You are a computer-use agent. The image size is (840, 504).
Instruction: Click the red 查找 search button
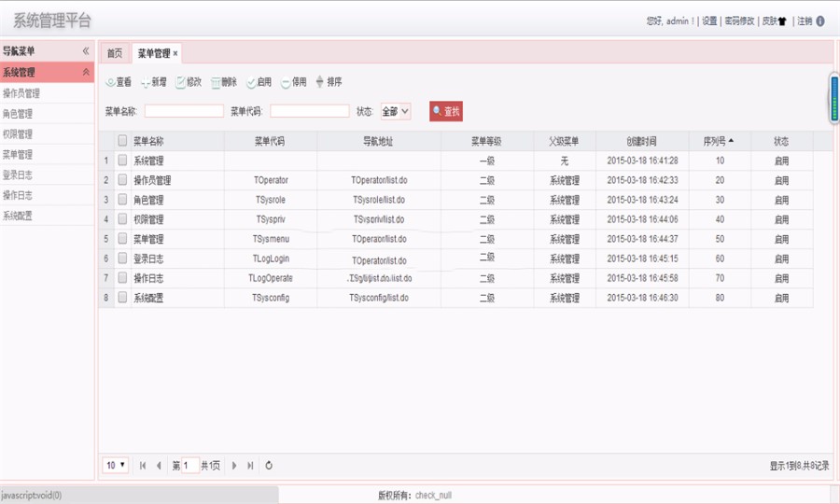pos(445,111)
